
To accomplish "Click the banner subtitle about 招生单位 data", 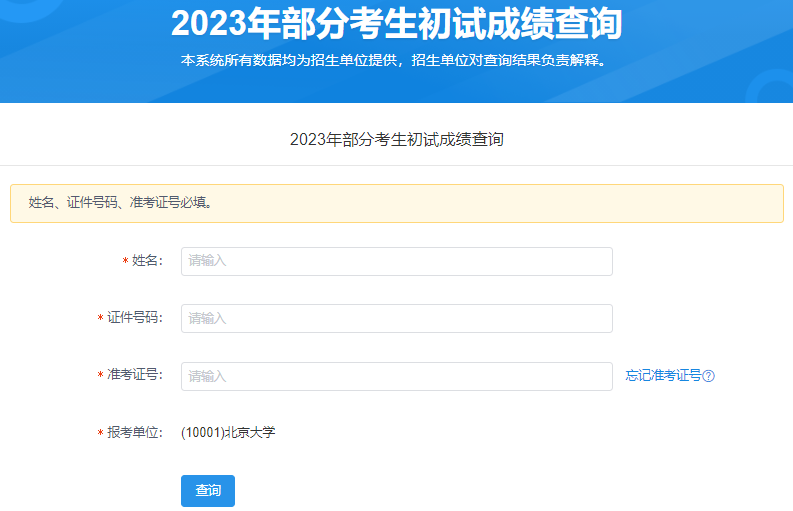I will (394, 60).
